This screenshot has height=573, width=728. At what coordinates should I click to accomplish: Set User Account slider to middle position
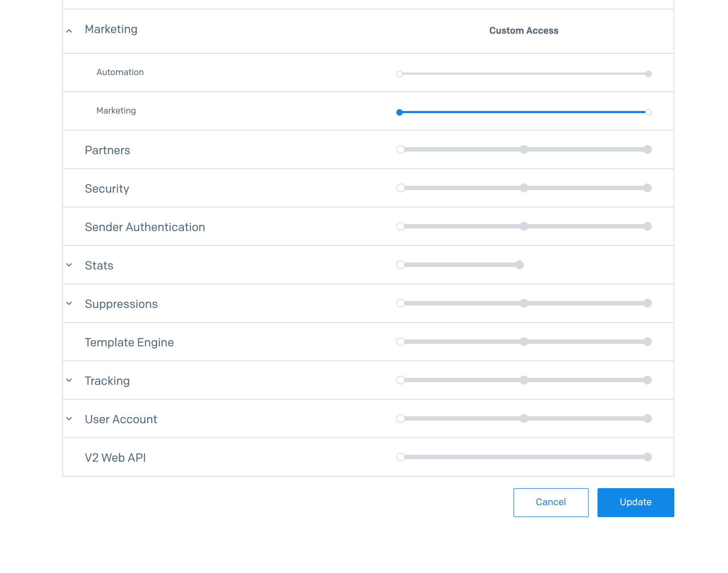[x=524, y=419]
